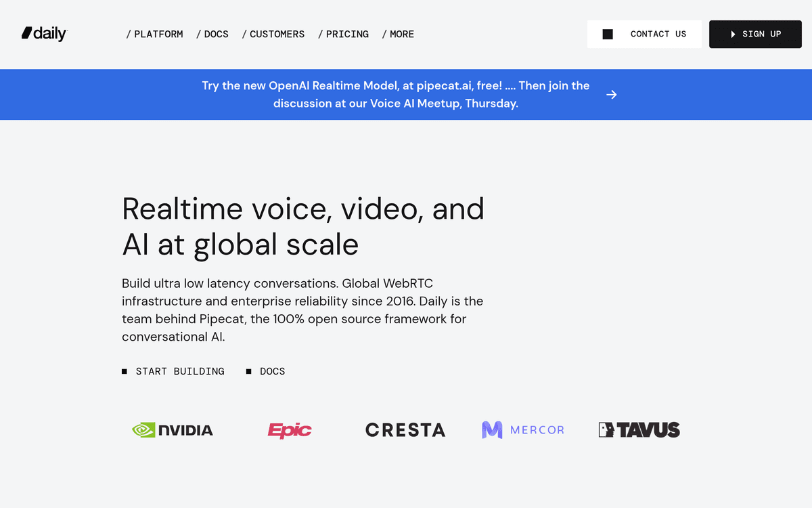
Task: Click the Start Building link
Action: coord(179,371)
